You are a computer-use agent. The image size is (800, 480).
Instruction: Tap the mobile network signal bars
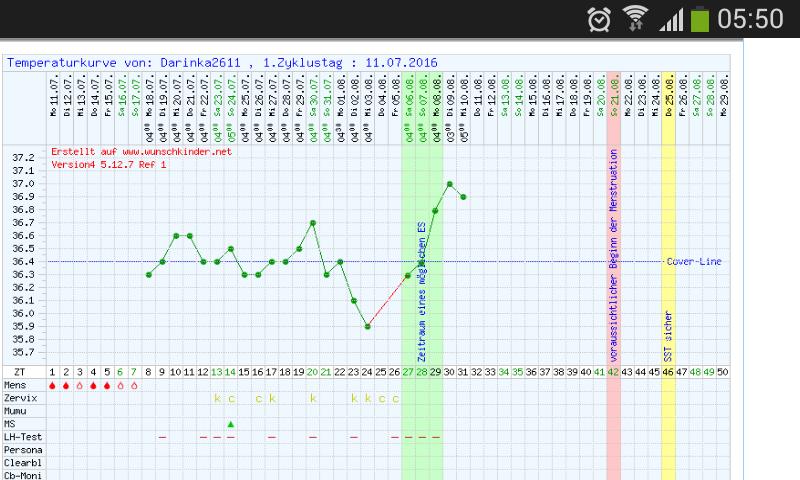(667, 19)
